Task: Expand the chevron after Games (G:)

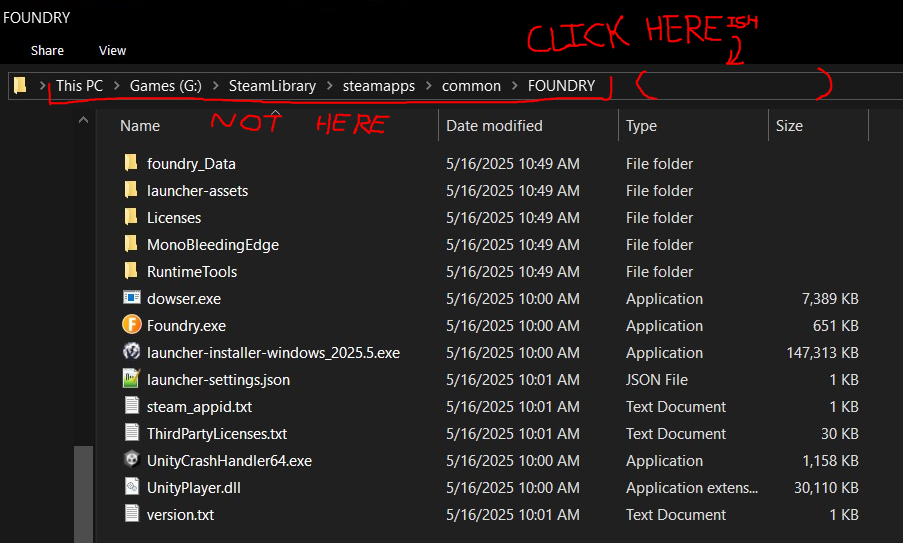Action: 215,86
